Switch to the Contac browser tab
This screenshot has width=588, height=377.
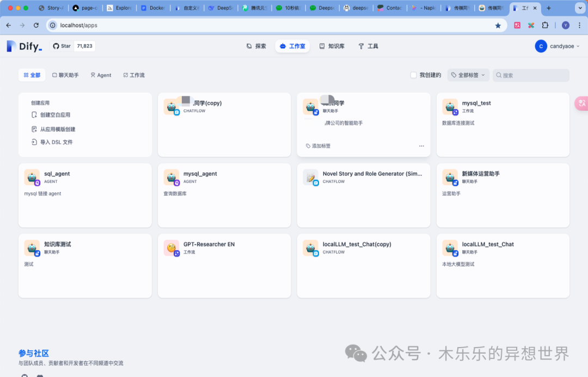click(x=390, y=8)
